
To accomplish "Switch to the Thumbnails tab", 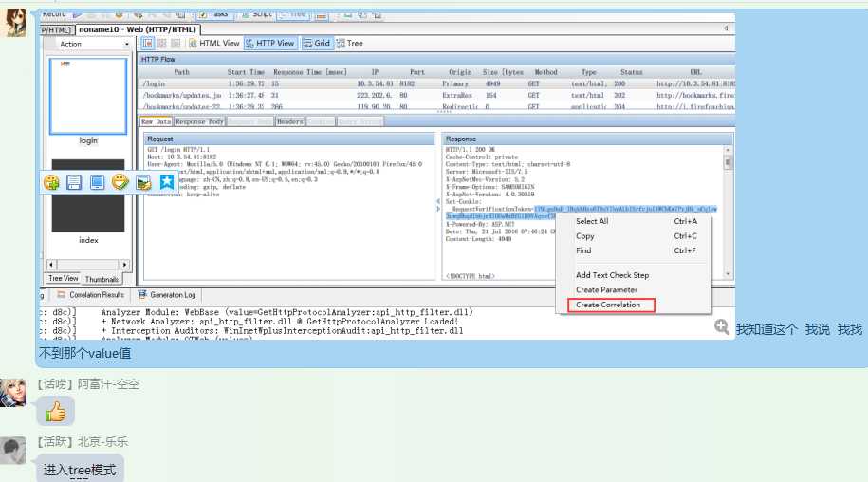I will (x=102, y=279).
